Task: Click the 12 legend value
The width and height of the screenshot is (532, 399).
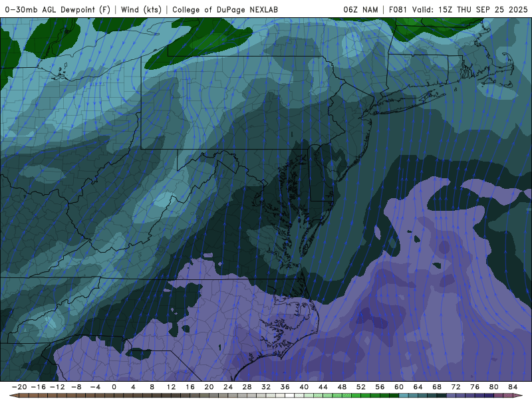Action: click(x=171, y=387)
